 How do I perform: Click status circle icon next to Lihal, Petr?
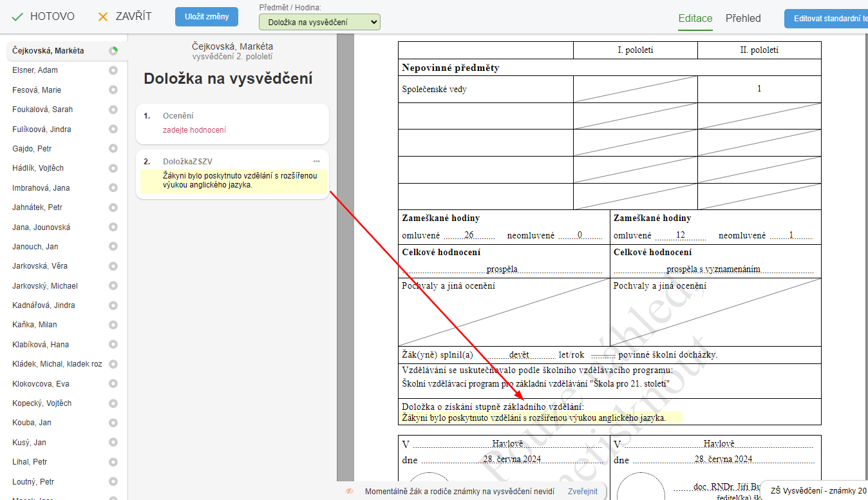(113, 462)
